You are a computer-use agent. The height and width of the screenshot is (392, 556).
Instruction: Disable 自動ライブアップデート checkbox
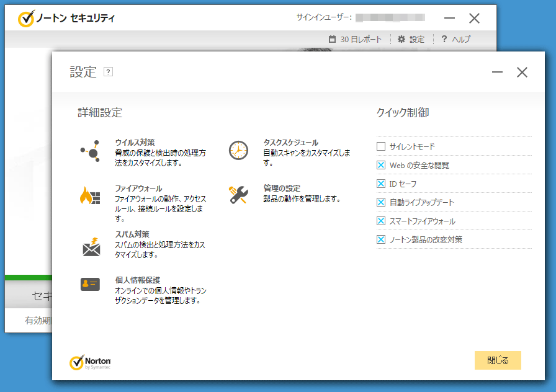(381, 202)
